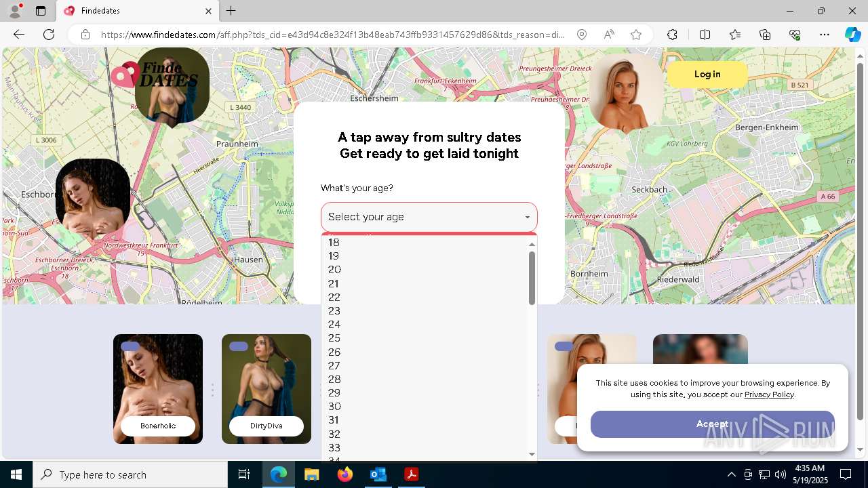Image resolution: width=868 pixels, height=488 pixels.
Task: Open the notification center
Action: 846,474
